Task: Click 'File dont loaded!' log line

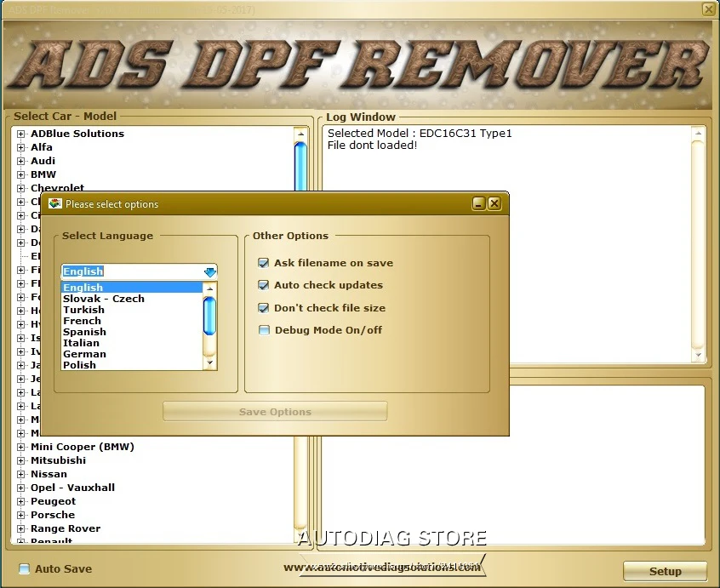Action: coord(372,146)
